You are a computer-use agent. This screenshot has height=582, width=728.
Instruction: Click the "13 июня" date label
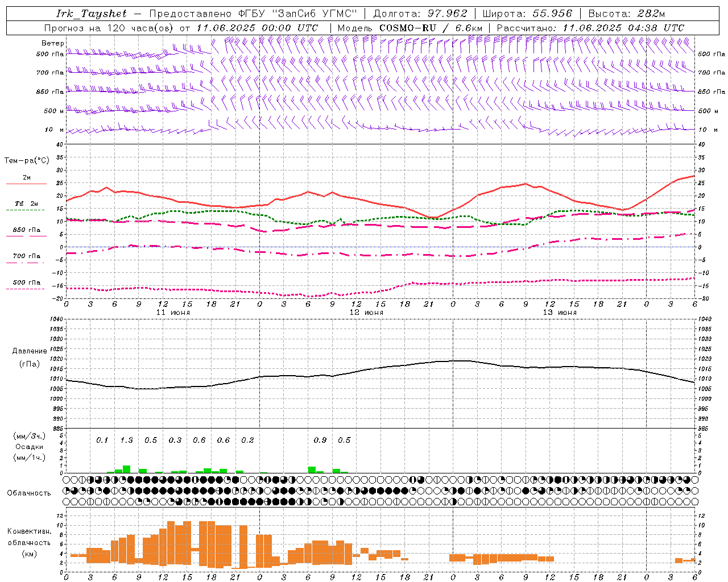click(x=560, y=313)
